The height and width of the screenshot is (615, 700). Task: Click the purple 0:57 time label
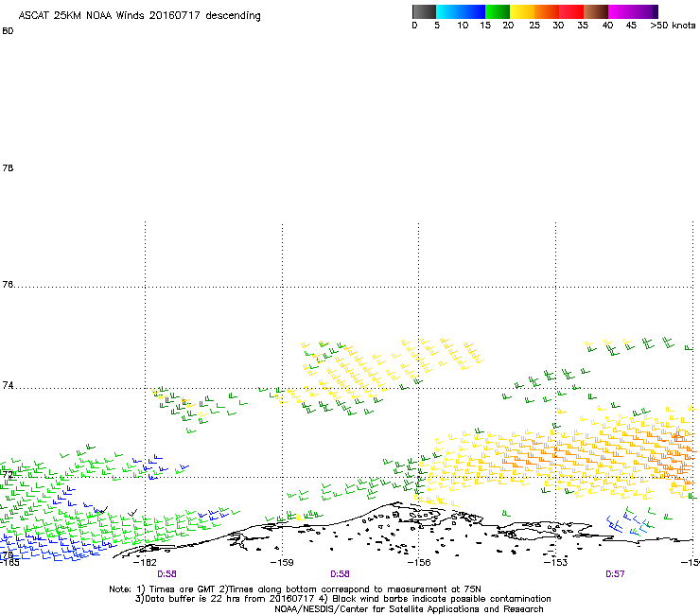pos(615,574)
